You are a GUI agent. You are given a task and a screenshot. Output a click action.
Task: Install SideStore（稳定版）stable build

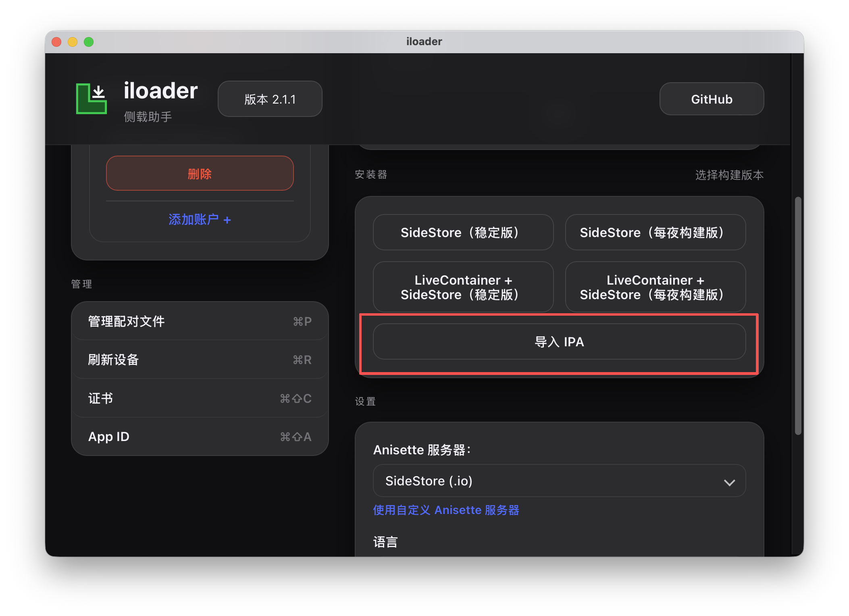(463, 233)
